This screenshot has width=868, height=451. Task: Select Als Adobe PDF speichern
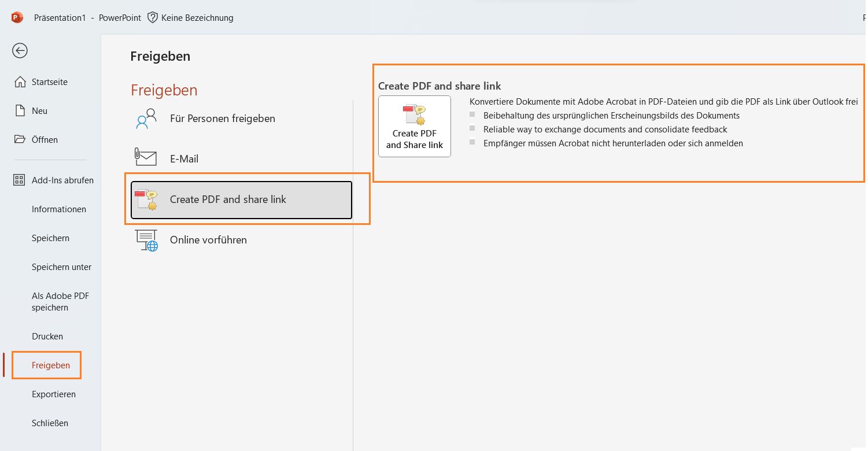point(60,301)
